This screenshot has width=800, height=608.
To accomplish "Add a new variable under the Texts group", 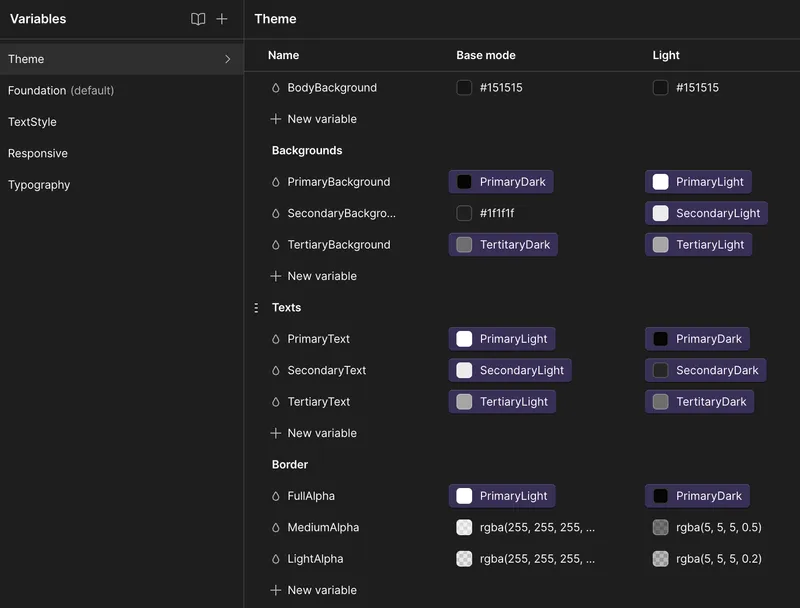I will [x=314, y=433].
